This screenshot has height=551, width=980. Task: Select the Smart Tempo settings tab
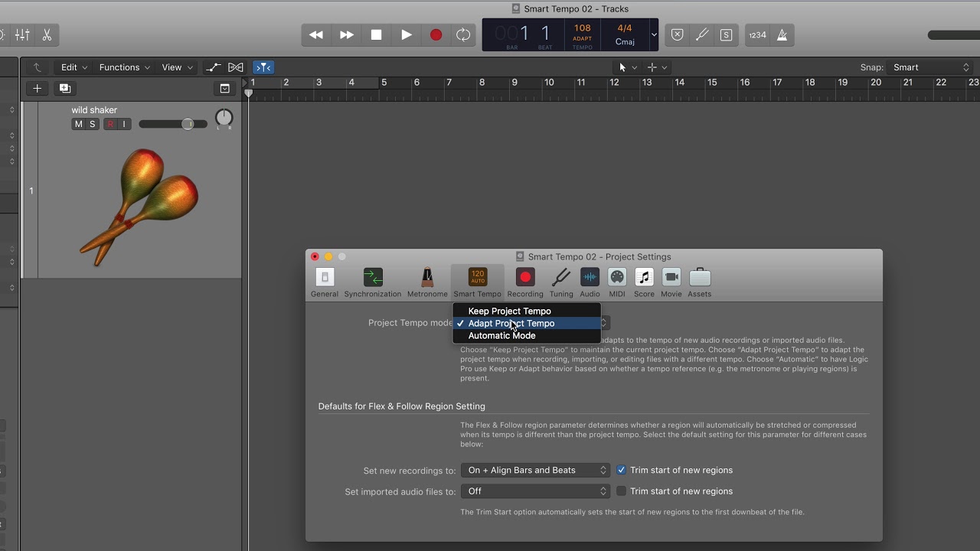[x=477, y=282]
